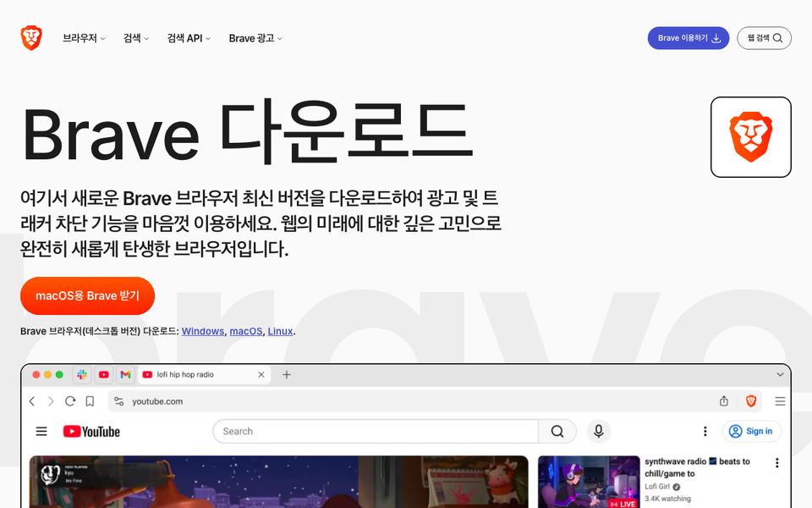Focus the YouTube Search field
Screen dimensions: 812x508
(x=376, y=431)
